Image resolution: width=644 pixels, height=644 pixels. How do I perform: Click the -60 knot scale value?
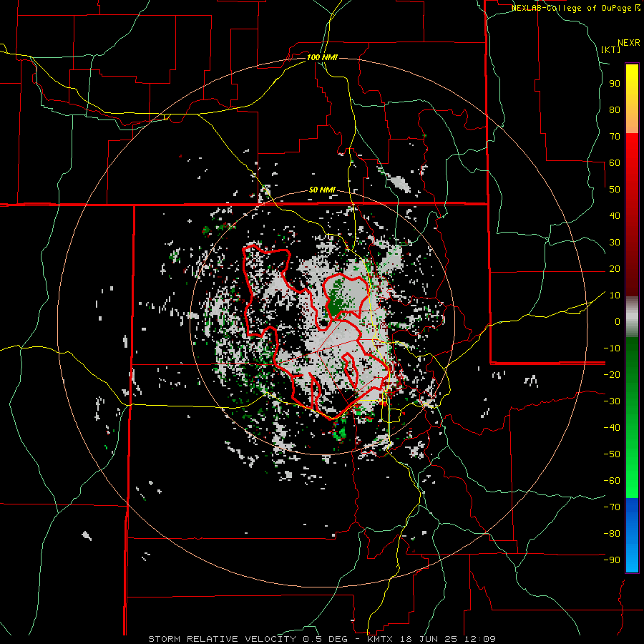tap(612, 481)
